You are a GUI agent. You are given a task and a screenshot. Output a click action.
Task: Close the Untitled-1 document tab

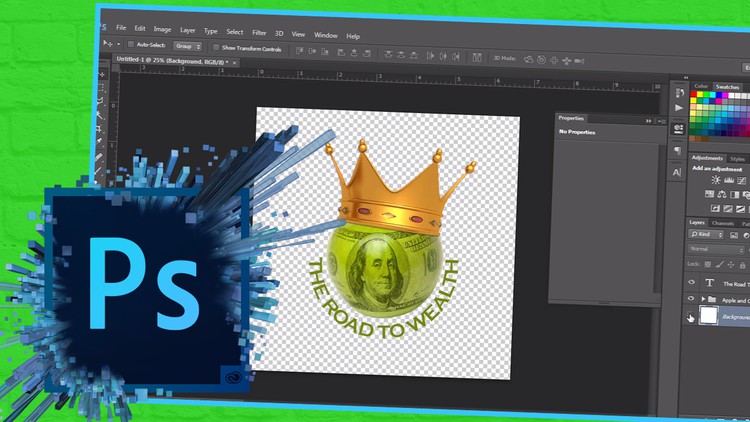(x=234, y=62)
